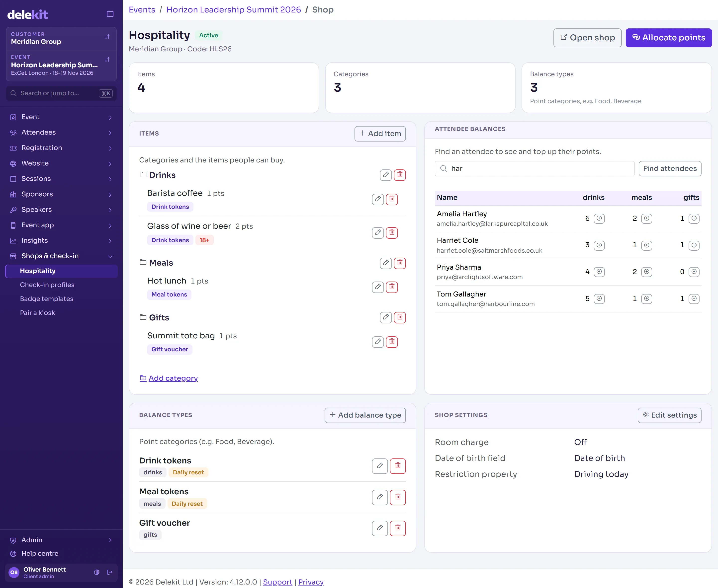The height and width of the screenshot is (588, 718).
Task: Click the Find attendees button
Action: tap(670, 168)
